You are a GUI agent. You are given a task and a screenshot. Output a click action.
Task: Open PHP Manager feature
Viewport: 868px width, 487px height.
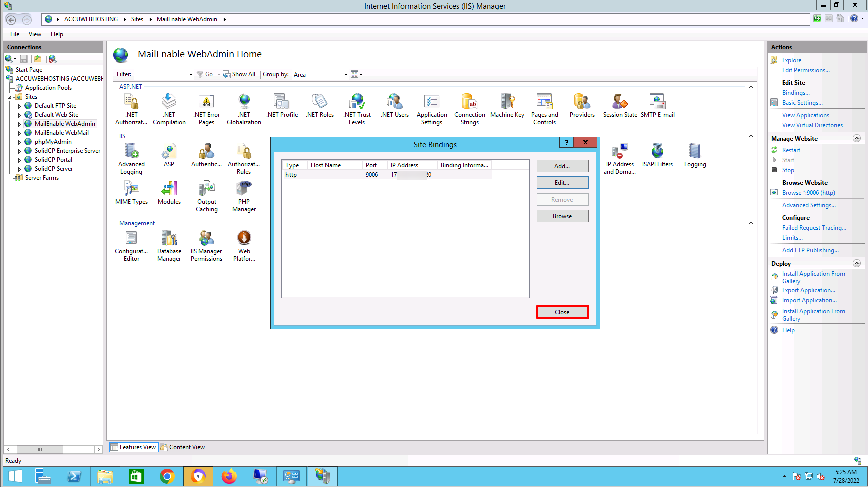[x=244, y=196]
